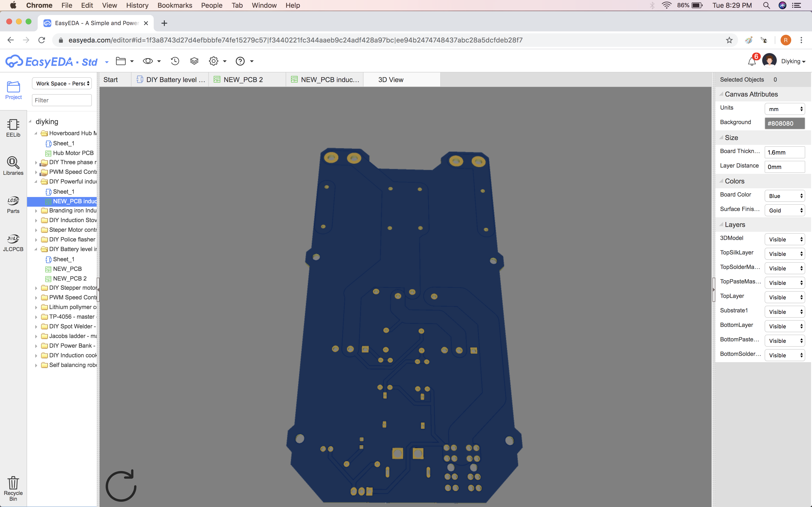Viewport: 812px width, 507px height.
Task: Expand DIY Battery level indicator tree item
Action: click(x=35, y=249)
